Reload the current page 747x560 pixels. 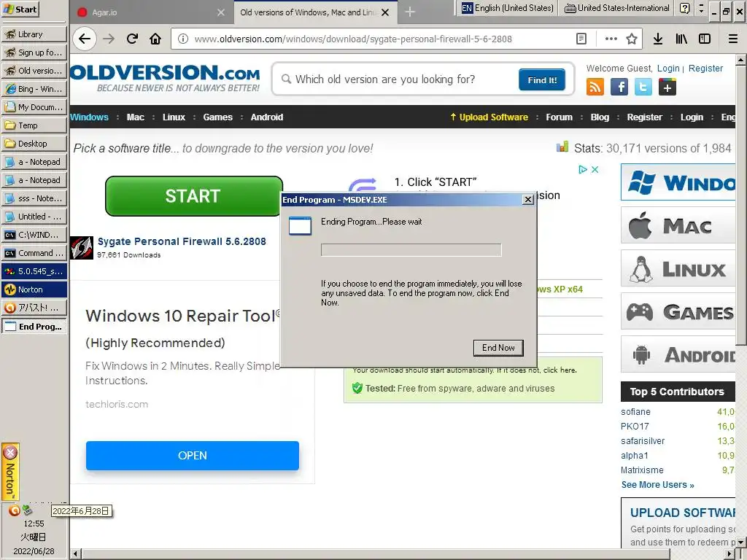133,39
